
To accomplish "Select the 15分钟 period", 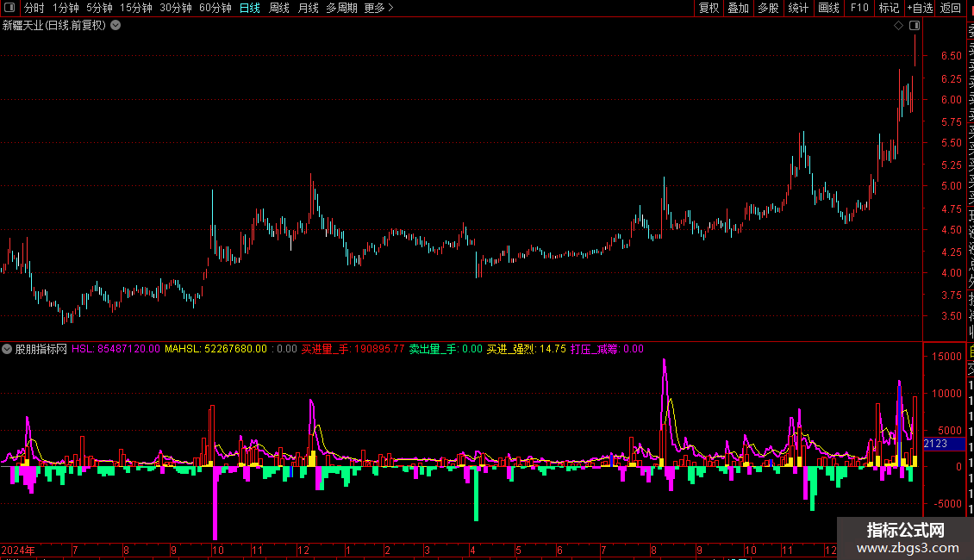I will pyautogui.click(x=136, y=8).
